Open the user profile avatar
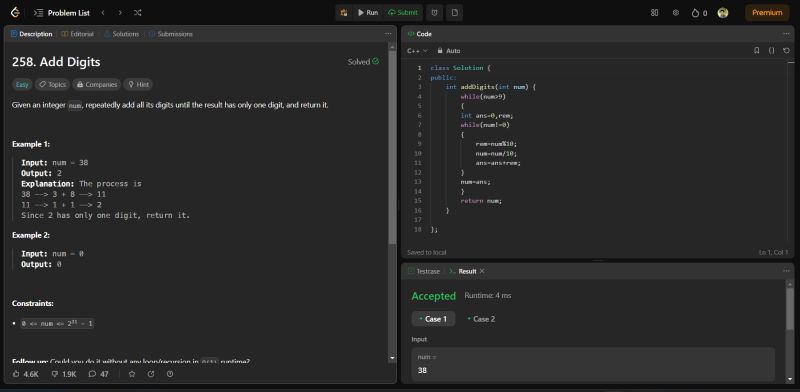 [723, 13]
